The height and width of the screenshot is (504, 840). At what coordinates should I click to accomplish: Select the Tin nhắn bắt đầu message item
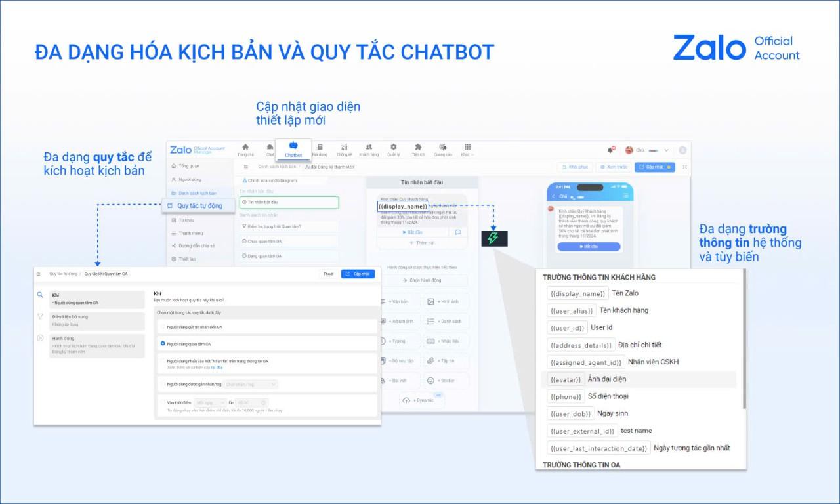pyautogui.click(x=289, y=202)
